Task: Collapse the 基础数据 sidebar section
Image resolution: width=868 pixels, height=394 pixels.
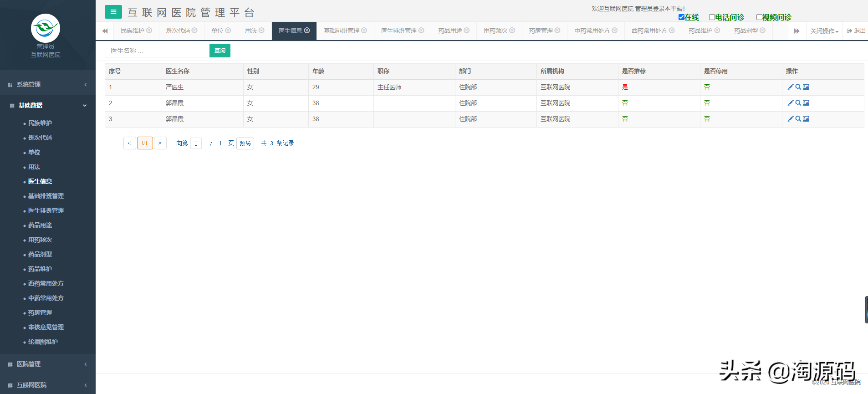Action: click(48, 106)
